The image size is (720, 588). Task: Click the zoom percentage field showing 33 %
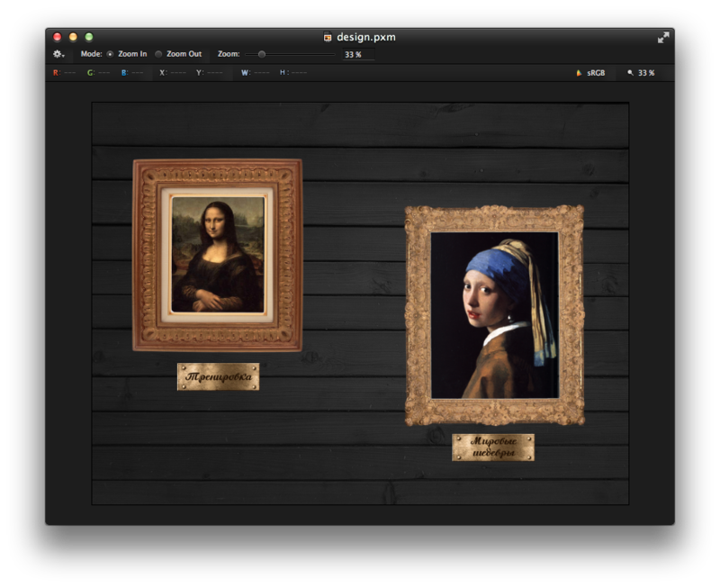tap(358, 55)
